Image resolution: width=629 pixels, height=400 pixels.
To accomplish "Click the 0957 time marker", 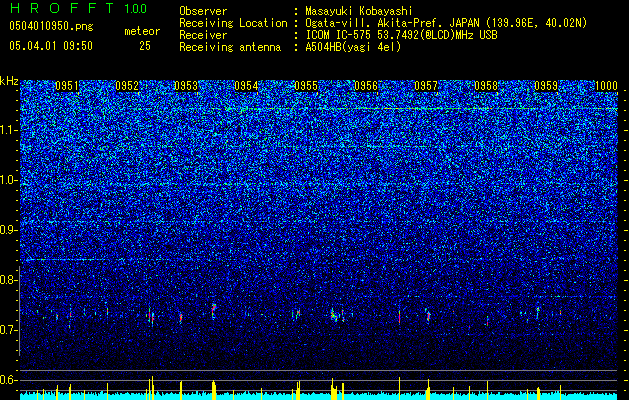I will (426, 86).
